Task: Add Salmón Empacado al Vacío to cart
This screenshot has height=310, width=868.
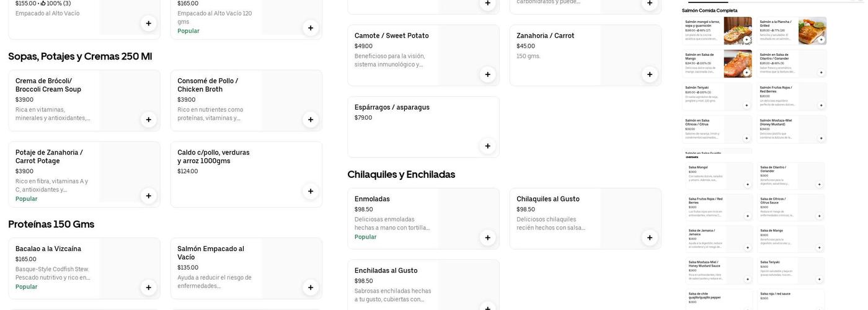Action: [311, 288]
